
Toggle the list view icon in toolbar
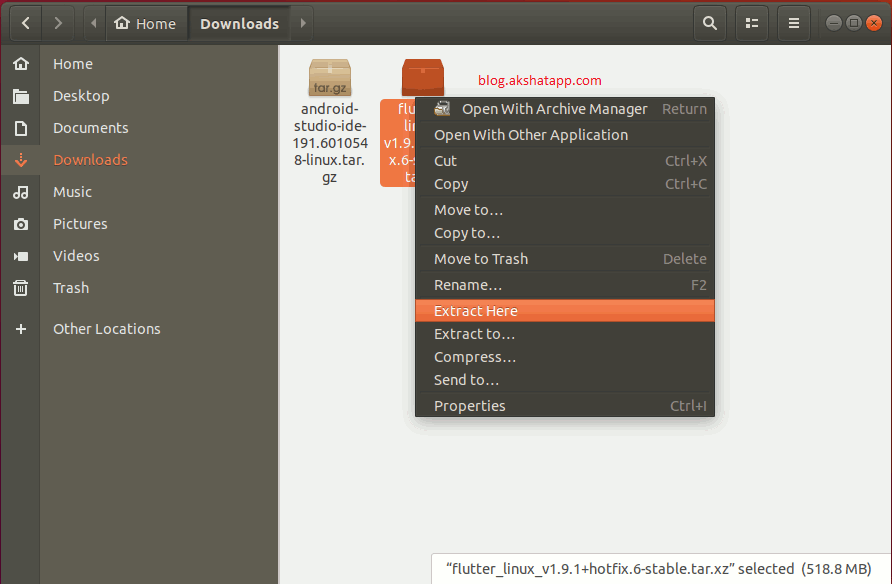click(752, 23)
